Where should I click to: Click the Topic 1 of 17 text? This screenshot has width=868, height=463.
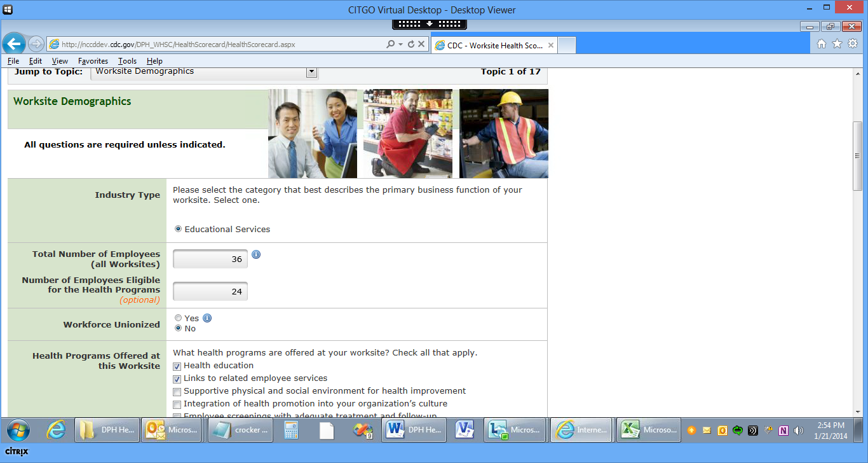(x=511, y=72)
